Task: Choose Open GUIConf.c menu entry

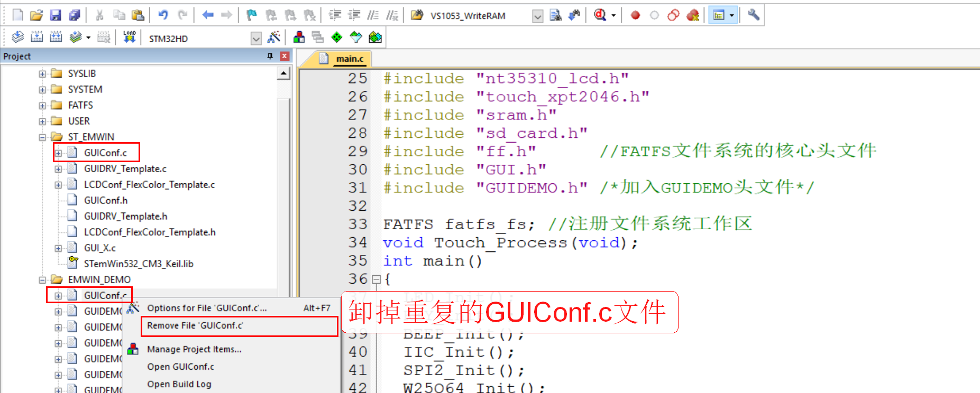Action: 231,367
